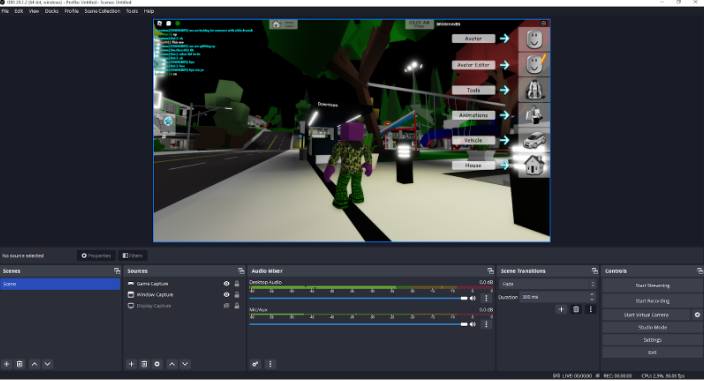Click the Exit button
The height and width of the screenshot is (381, 704).
click(652, 353)
